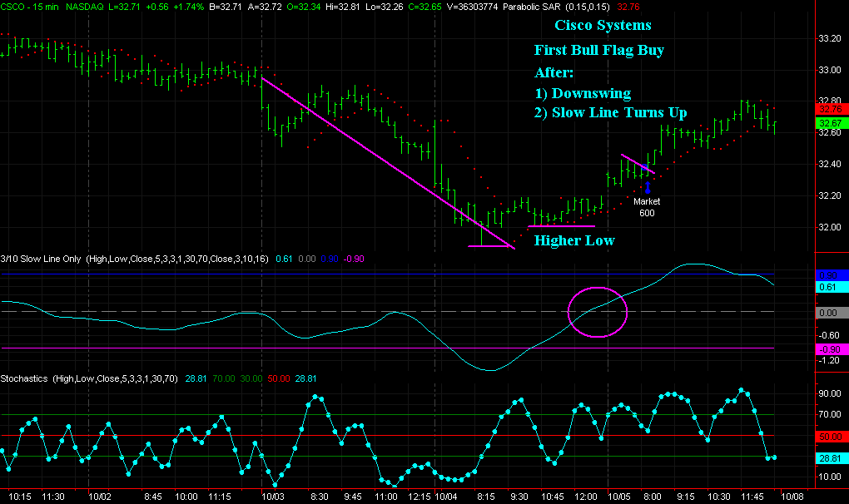Select the "After:" annotation text
The height and width of the screenshot is (504, 849).
coord(554,72)
